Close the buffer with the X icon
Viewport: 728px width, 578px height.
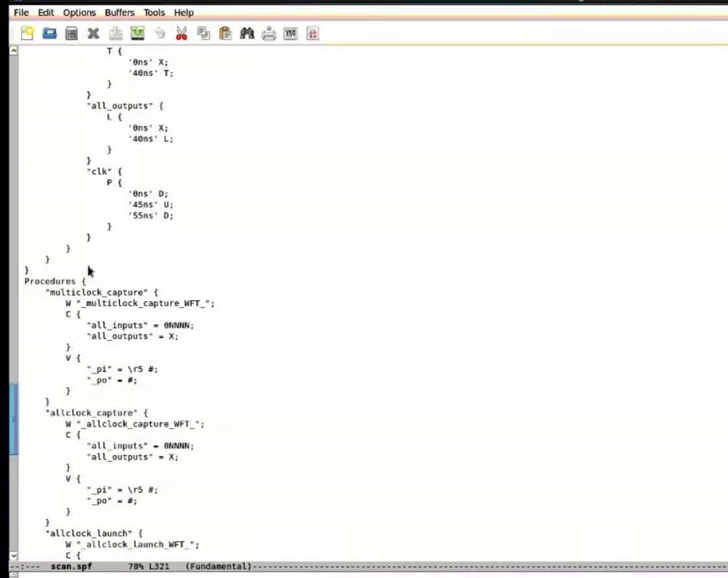(93, 34)
